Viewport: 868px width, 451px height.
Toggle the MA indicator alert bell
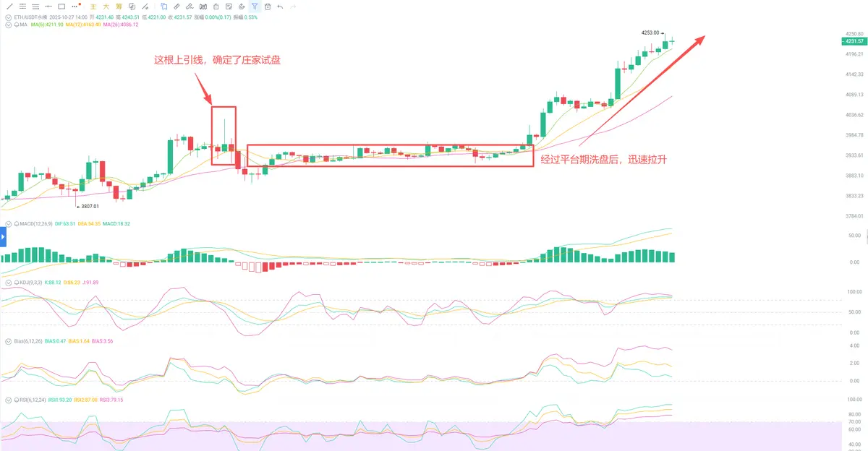point(17,25)
